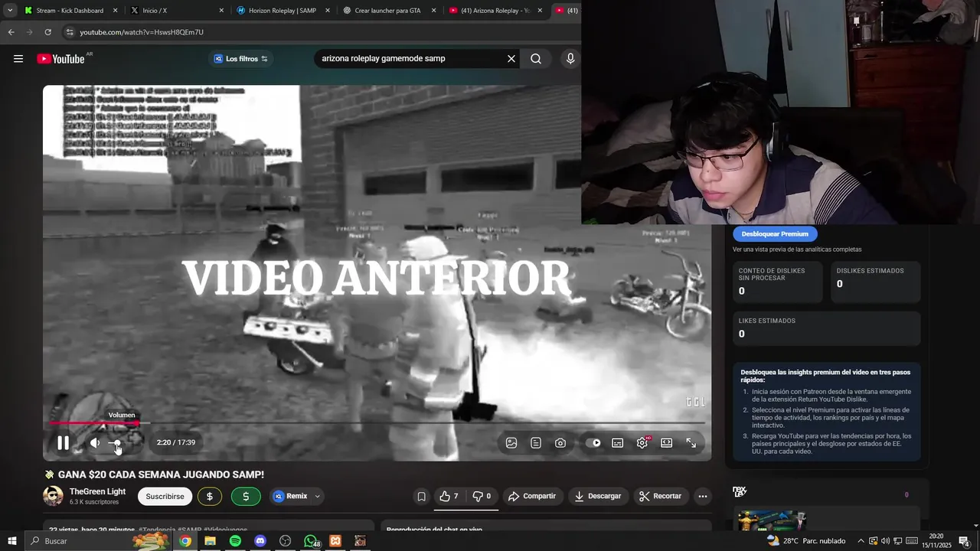Go to YouTube home via logo
The height and width of the screenshot is (551, 980).
click(60, 59)
